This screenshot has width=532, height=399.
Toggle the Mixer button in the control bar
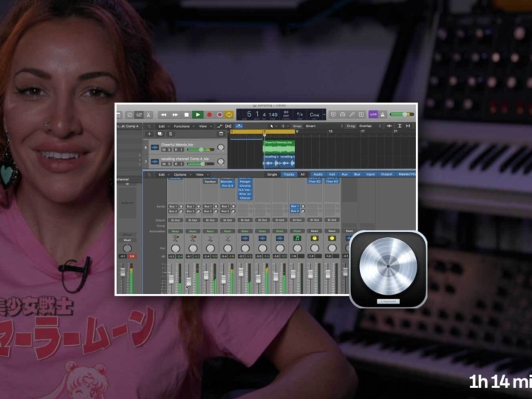point(139,115)
